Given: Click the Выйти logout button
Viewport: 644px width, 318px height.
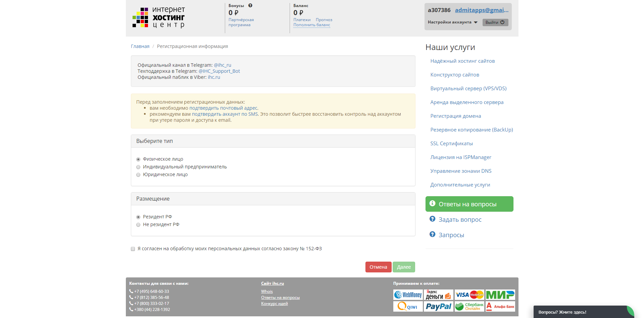Looking at the screenshot, I should click(495, 22).
